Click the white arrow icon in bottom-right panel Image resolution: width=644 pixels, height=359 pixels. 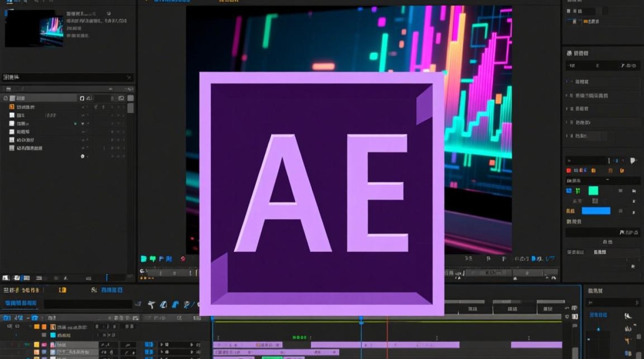[x=628, y=316]
